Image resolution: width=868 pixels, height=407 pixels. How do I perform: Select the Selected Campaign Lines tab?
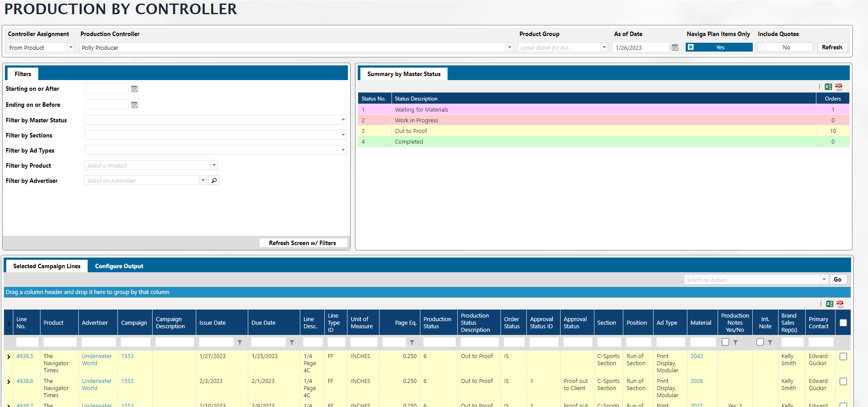point(47,266)
